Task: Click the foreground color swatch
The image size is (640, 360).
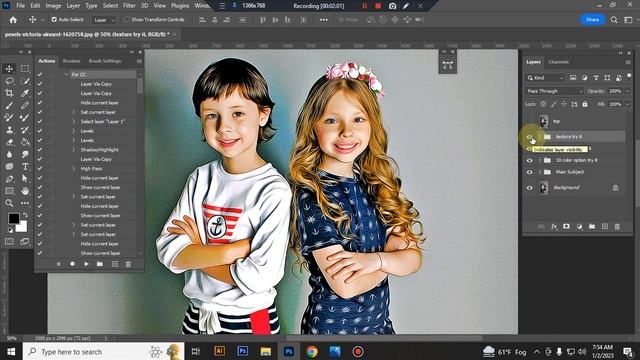Action: [x=13, y=218]
